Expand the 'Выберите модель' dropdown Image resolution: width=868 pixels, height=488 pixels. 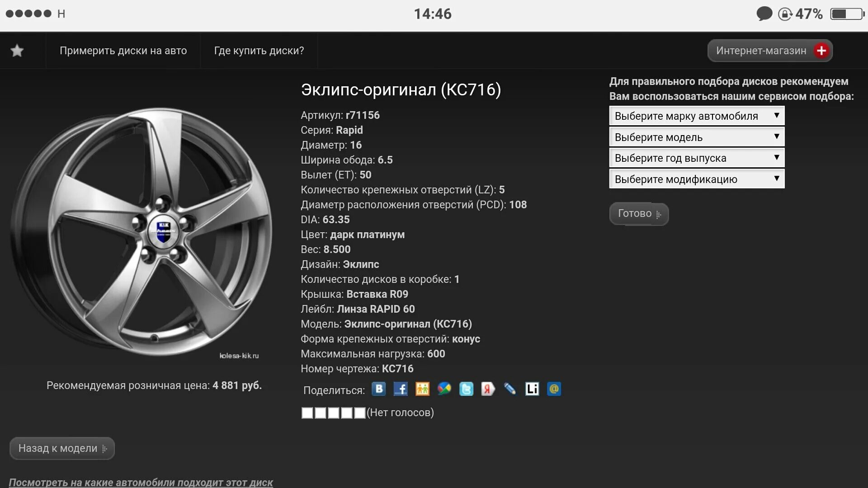[696, 137]
